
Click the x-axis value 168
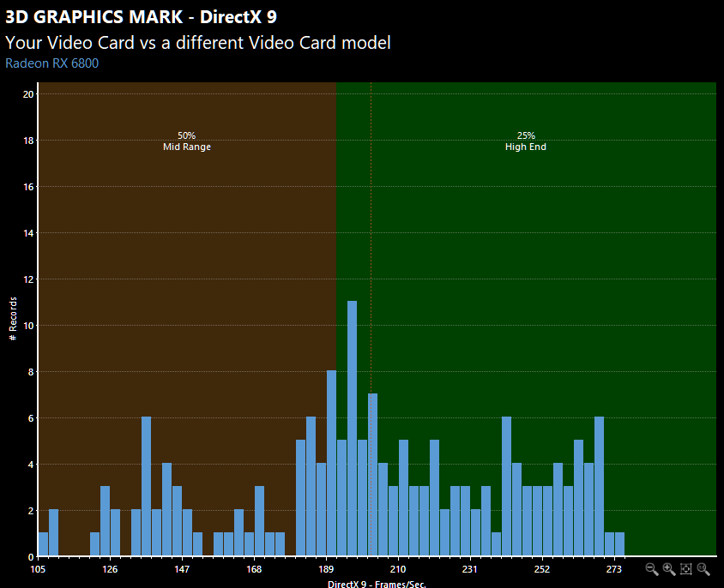[x=254, y=569]
